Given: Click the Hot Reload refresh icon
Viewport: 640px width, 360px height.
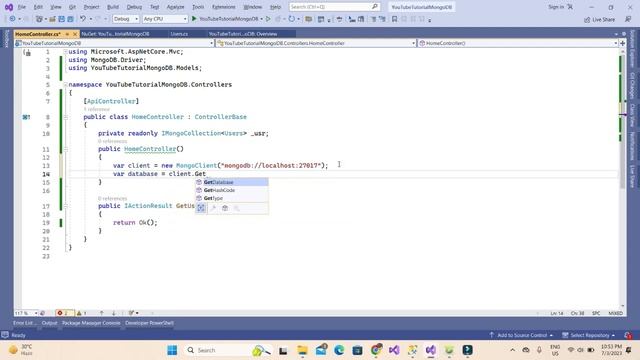Looking at the screenshot, I should [291, 19].
